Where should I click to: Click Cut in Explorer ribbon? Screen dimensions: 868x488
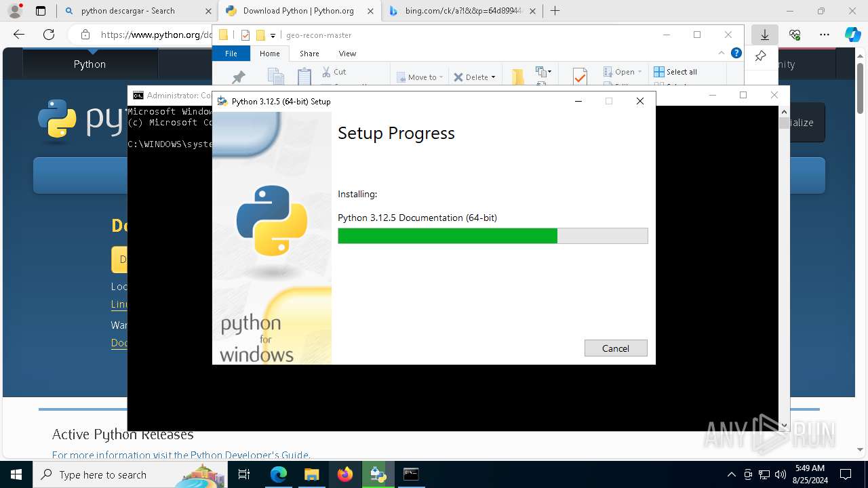tap(334, 71)
